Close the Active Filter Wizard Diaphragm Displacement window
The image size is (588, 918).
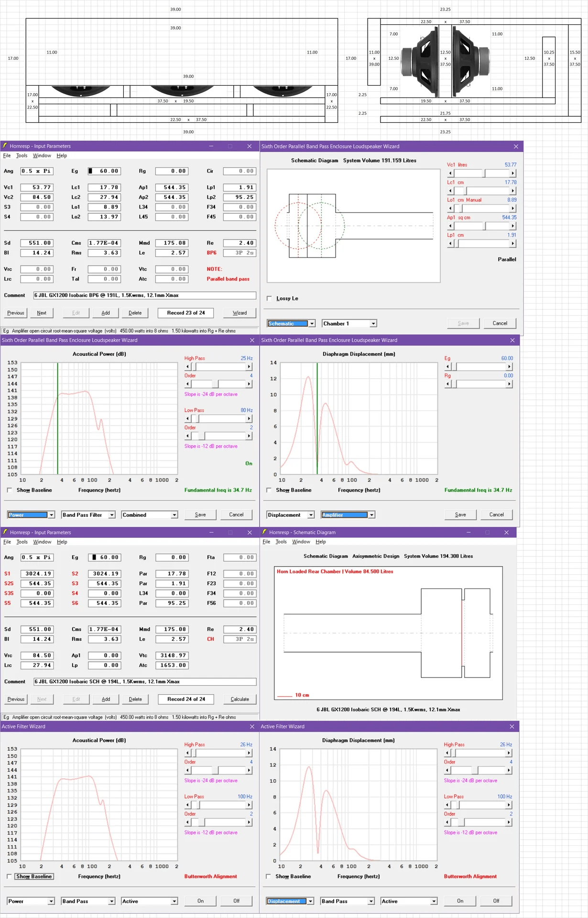click(x=512, y=726)
